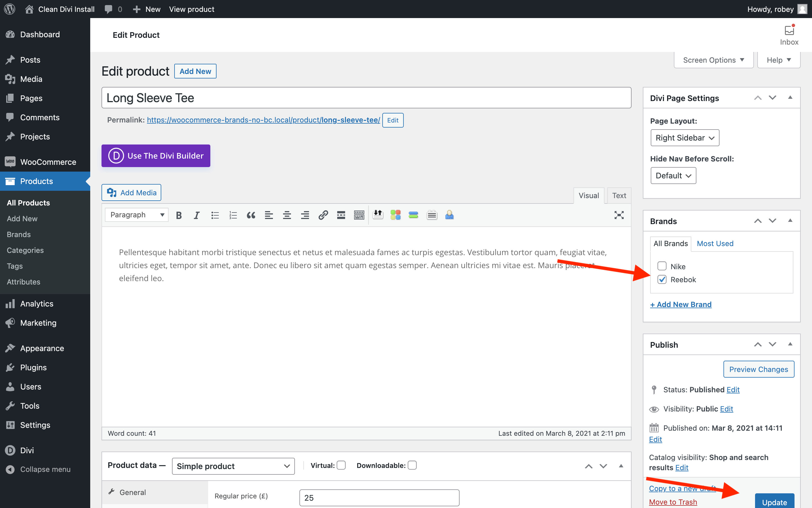Open the Plugins menu
812x508 pixels.
click(45, 367)
